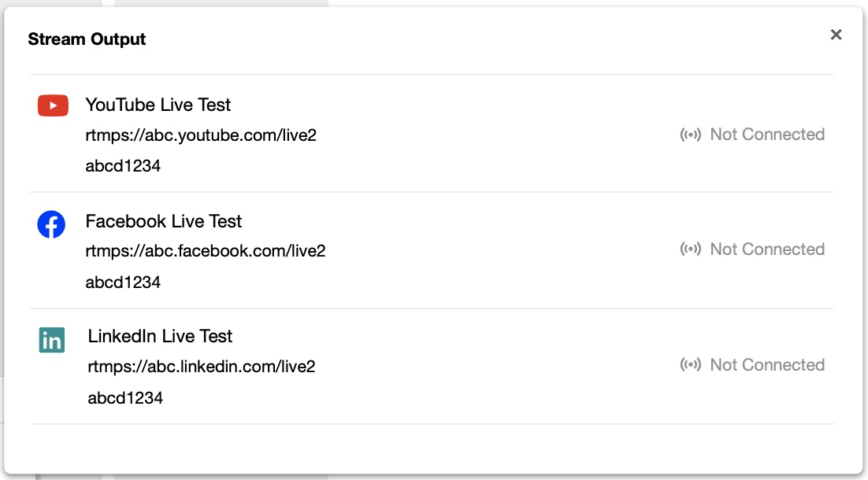Click the YouTube connection status signal icon
Screen dimensions: 868x480
[x=690, y=135]
